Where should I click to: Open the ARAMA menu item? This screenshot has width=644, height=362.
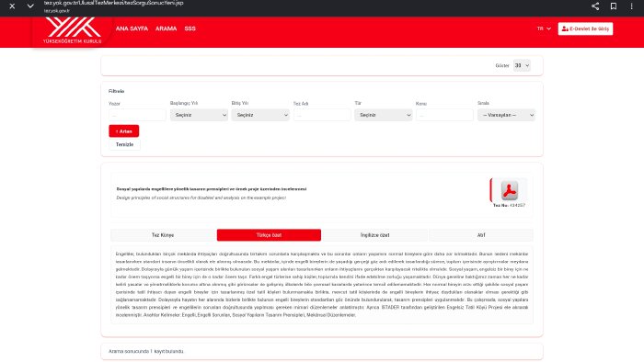click(x=166, y=28)
